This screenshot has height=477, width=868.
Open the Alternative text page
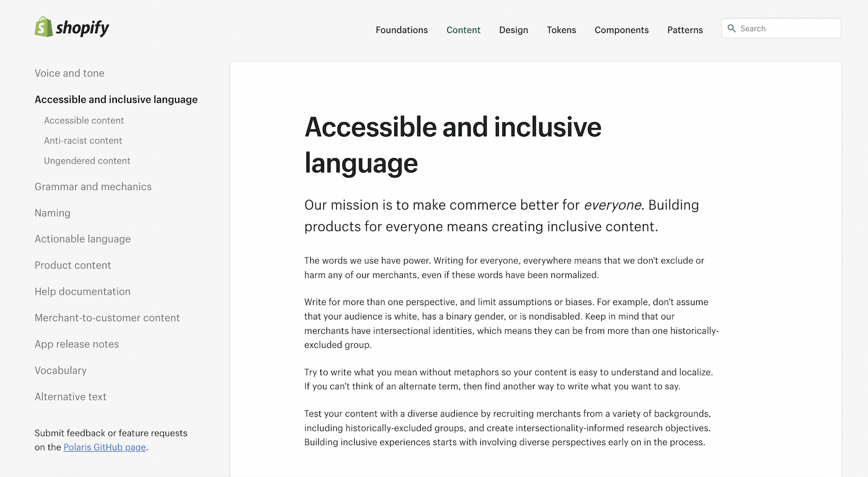tap(71, 397)
